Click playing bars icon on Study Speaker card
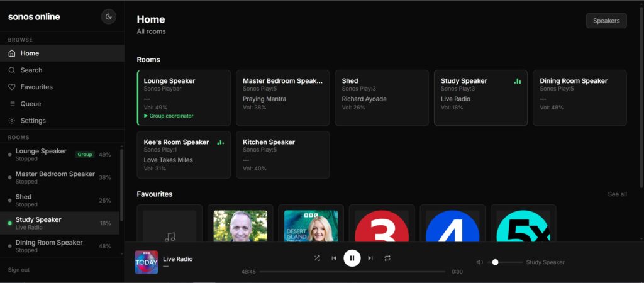 pos(518,81)
